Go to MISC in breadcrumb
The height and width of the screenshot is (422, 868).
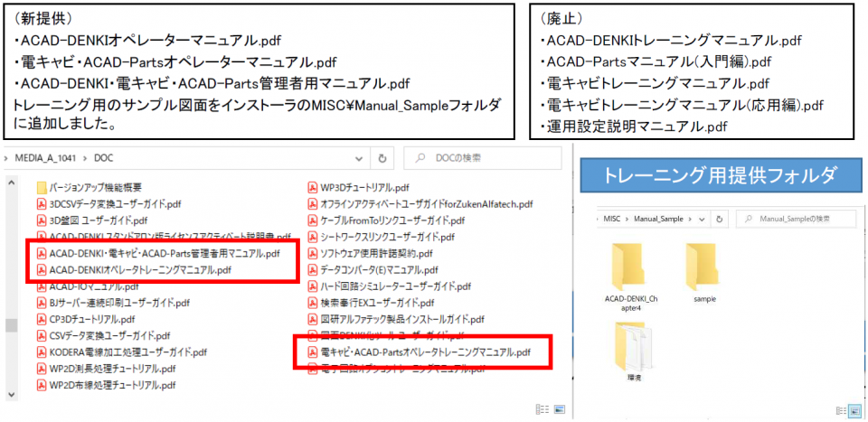(x=614, y=219)
